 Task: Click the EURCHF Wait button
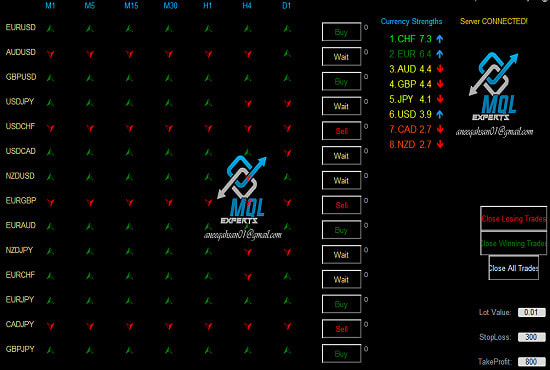(341, 279)
